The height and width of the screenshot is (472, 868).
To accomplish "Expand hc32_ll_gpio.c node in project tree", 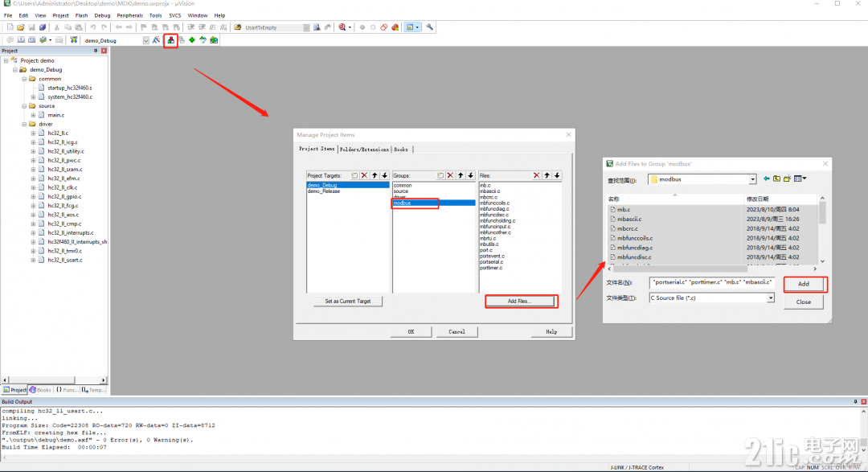I will pos(33,197).
